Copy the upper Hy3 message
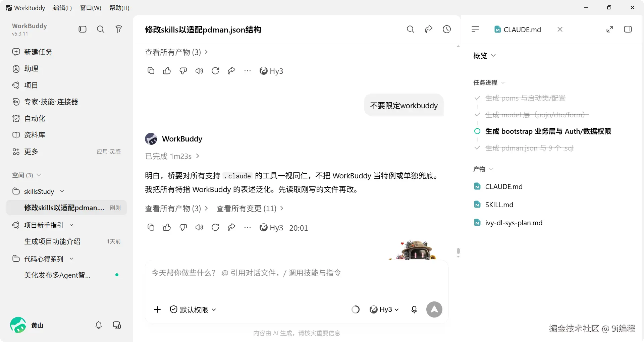 coord(151,71)
